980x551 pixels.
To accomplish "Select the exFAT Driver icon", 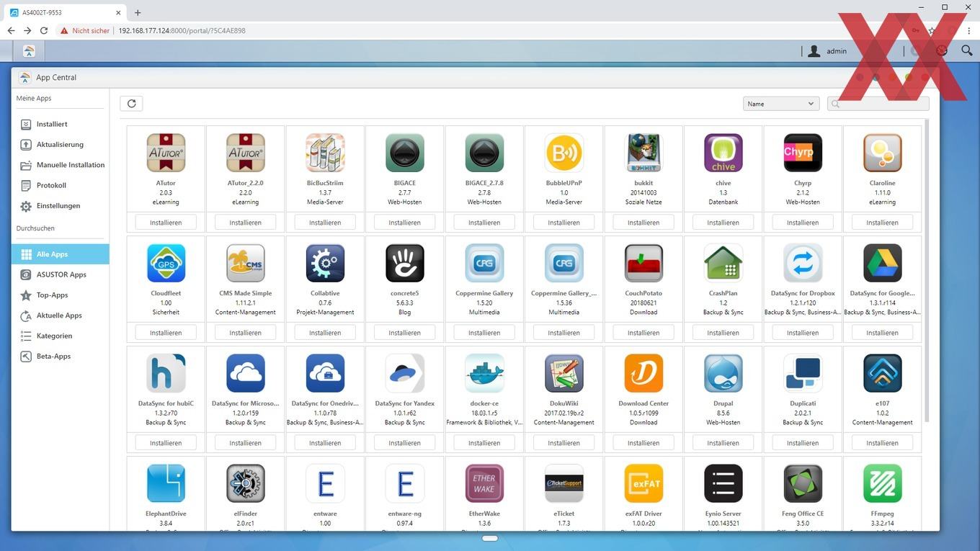I will point(643,483).
